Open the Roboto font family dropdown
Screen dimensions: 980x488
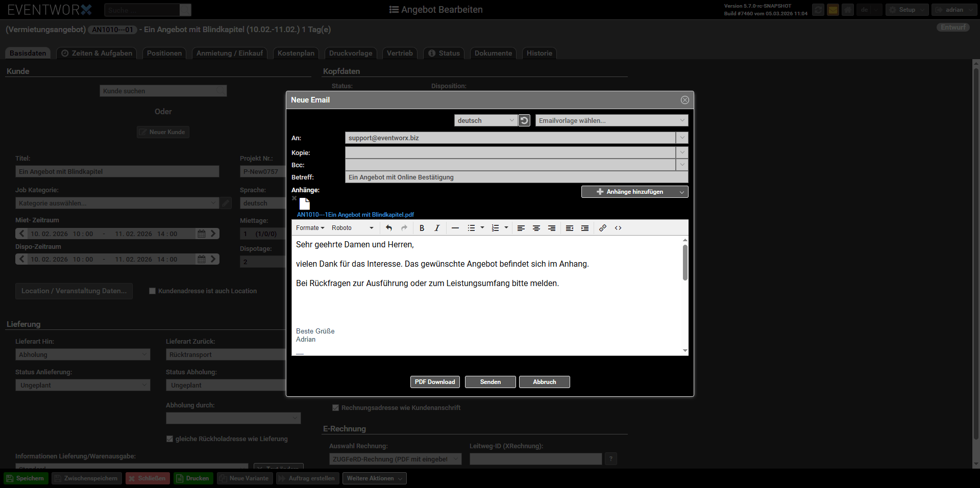point(352,228)
